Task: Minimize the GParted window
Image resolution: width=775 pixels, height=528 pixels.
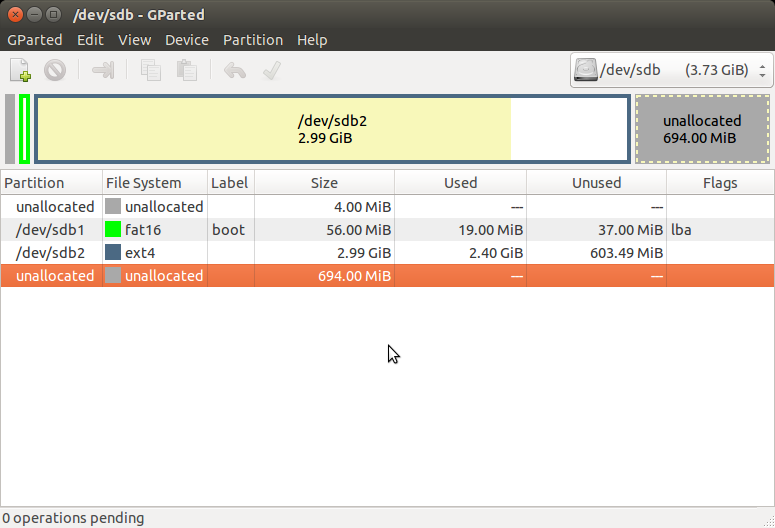Action: [34, 15]
